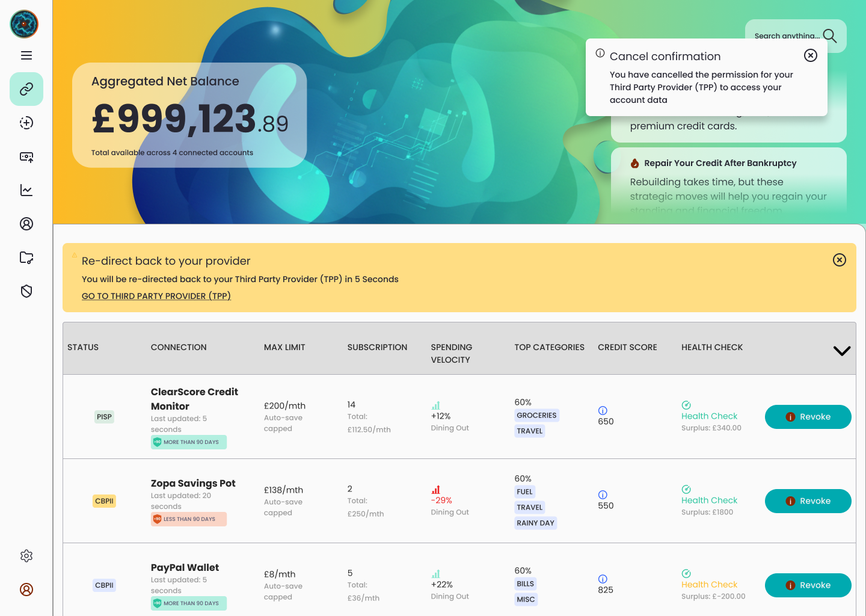
Task: Revoke the PayPal Wallet connection
Action: (808, 585)
